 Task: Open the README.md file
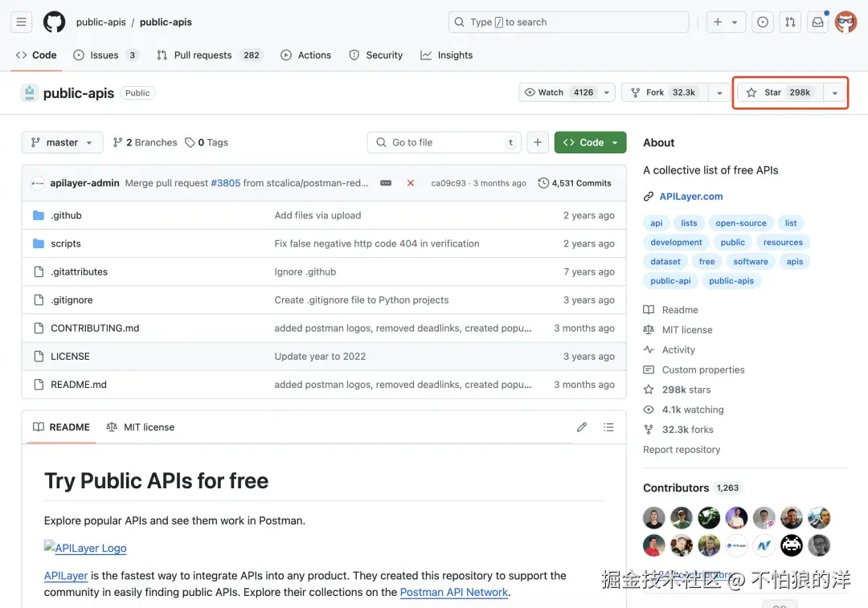[x=79, y=385]
